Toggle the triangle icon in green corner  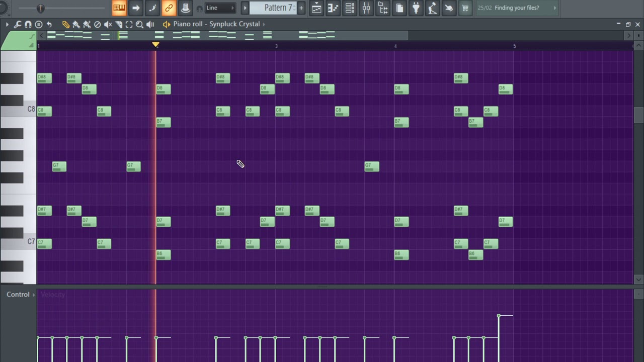(x=32, y=45)
